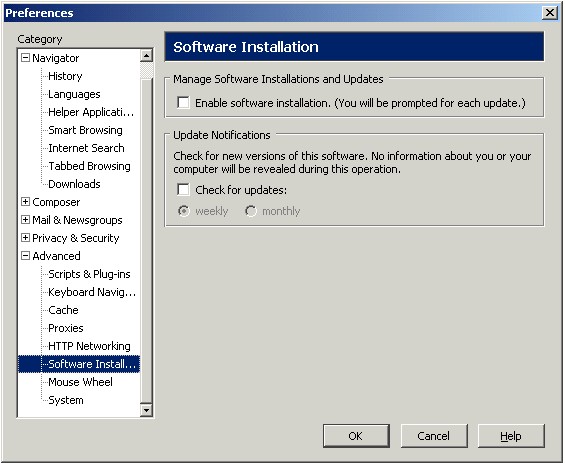Screen dimensions: 565x463
Task: Click the Cancel button
Action: (x=434, y=436)
